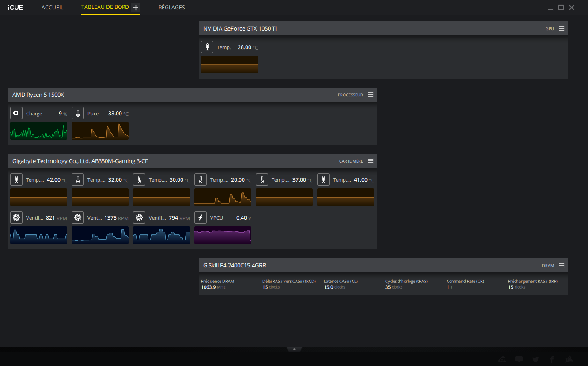Open the PROCESSEUR panel hamburger menu
The height and width of the screenshot is (366, 588).
click(x=371, y=95)
